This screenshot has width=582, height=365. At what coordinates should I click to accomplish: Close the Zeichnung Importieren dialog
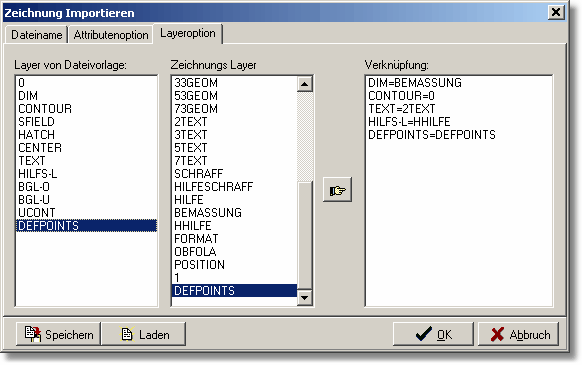(x=556, y=13)
